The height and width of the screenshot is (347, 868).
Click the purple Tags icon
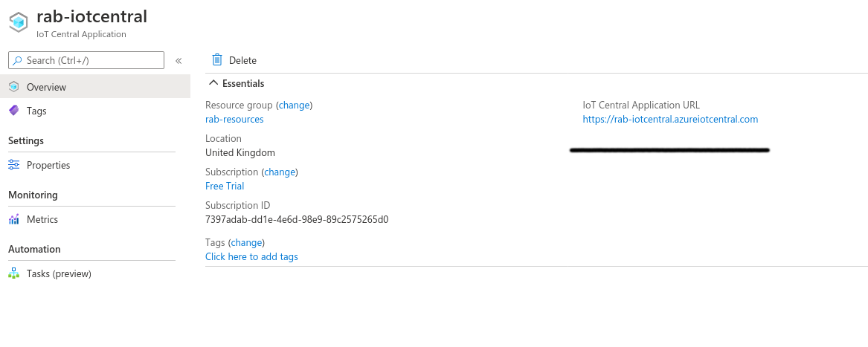tap(13, 111)
